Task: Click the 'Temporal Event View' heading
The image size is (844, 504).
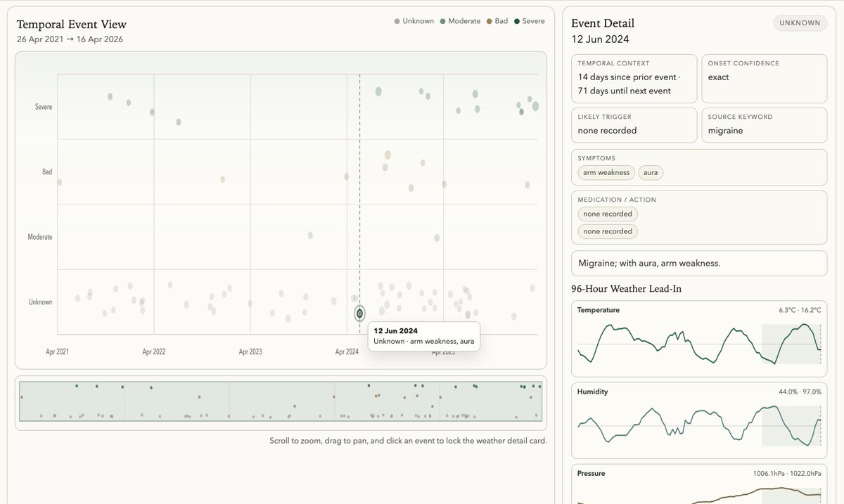Action: [x=72, y=25]
